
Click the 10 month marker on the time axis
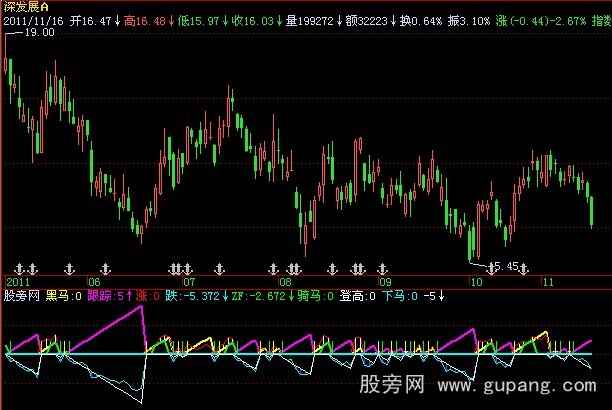[476, 282]
